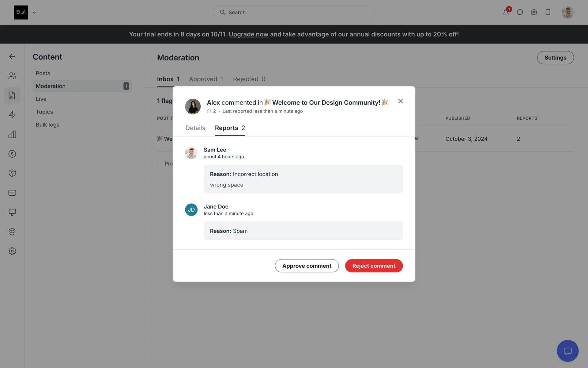Click the settings gear in sidebar

[x=12, y=251]
